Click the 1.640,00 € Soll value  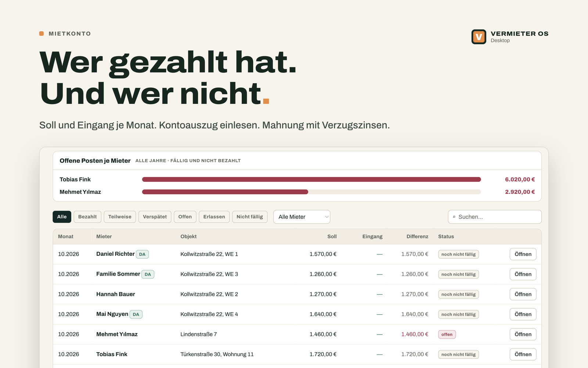tap(323, 314)
